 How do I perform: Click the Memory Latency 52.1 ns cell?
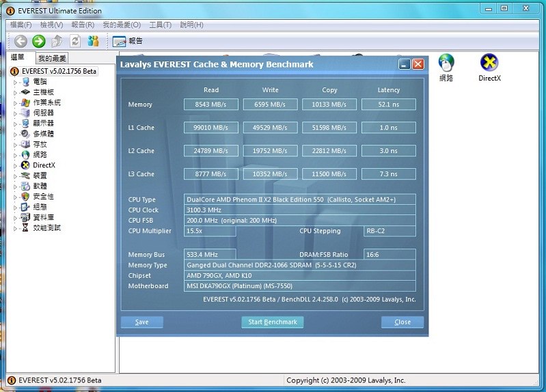click(x=389, y=104)
